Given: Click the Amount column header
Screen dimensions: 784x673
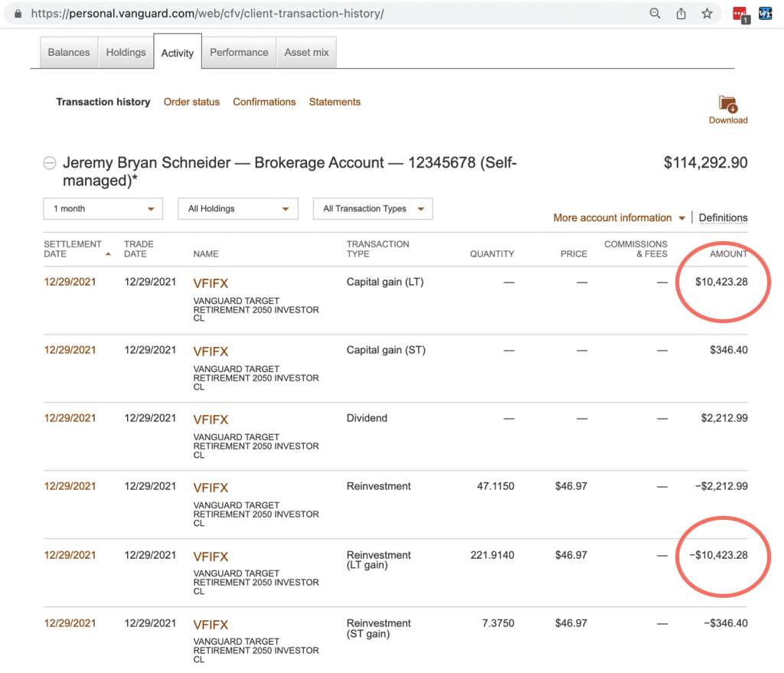Looking at the screenshot, I should pos(729,254).
